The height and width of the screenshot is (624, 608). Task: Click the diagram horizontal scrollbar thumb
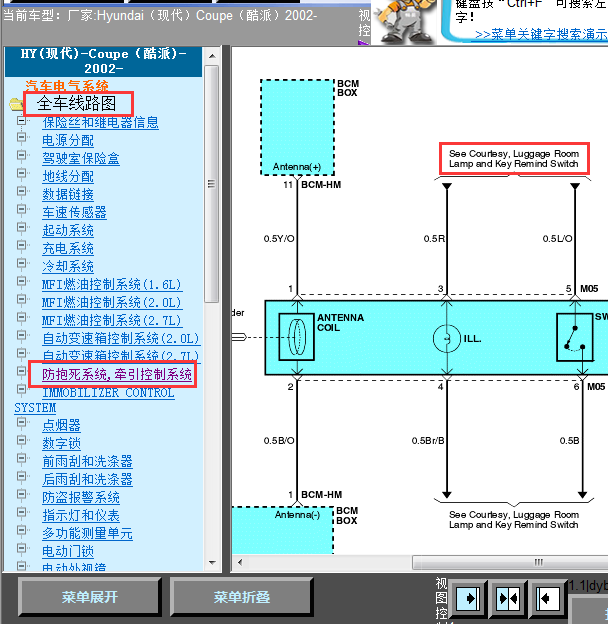(x=510, y=562)
